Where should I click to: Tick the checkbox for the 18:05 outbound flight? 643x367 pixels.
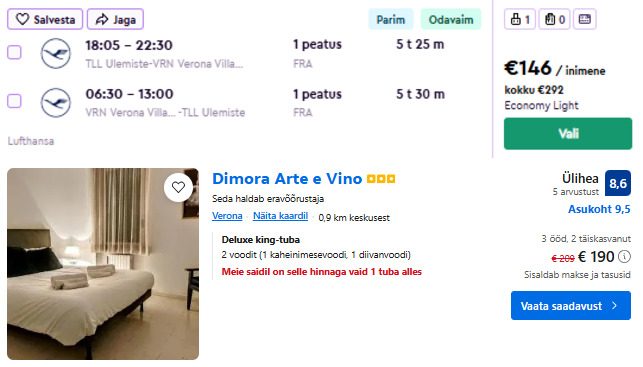coord(14,52)
